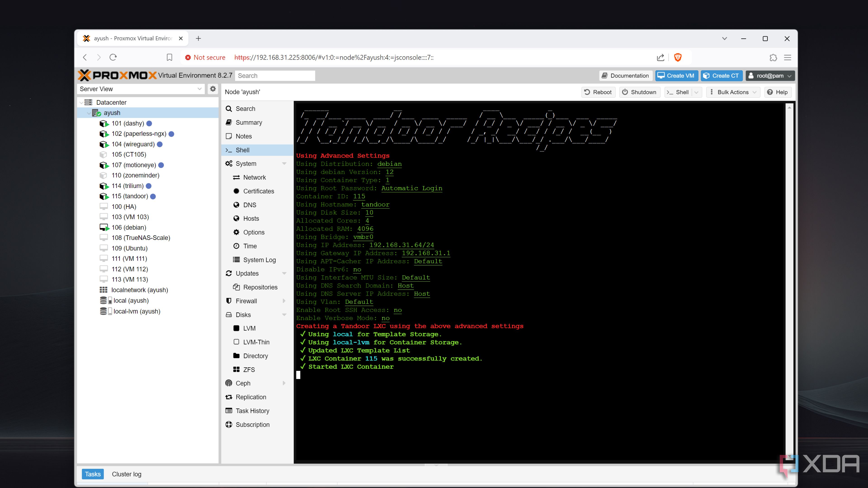
Task: Click the Create CT button
Action: click(722, 76)
